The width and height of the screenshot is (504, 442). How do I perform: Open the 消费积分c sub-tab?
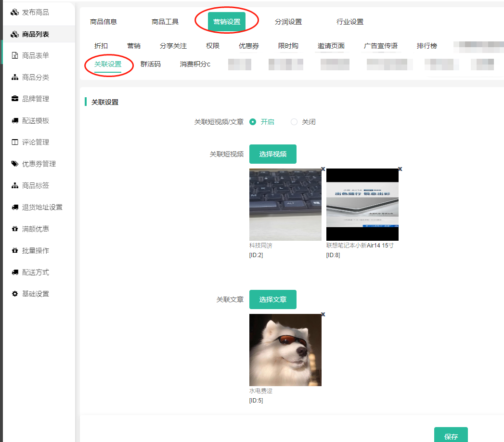195,65
